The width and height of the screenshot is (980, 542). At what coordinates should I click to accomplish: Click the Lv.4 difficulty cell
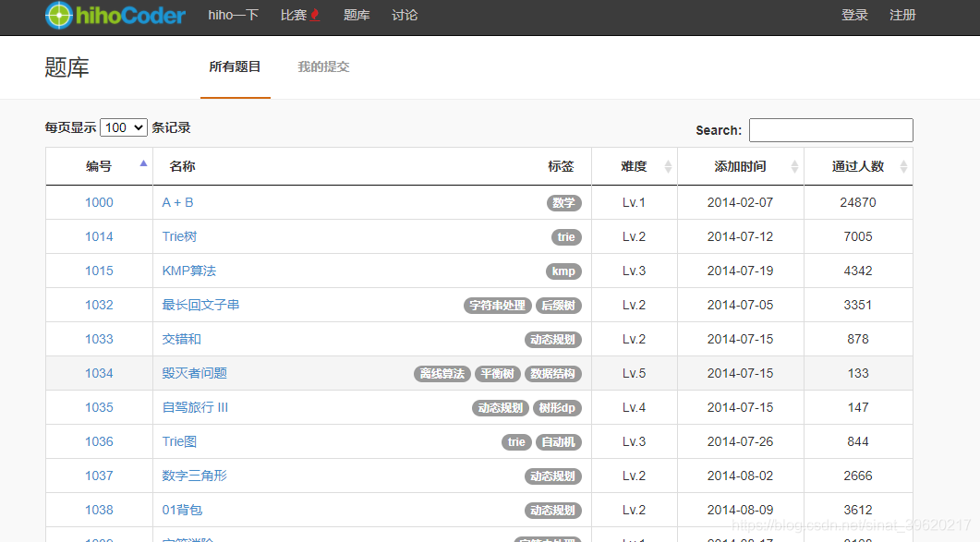634,407
